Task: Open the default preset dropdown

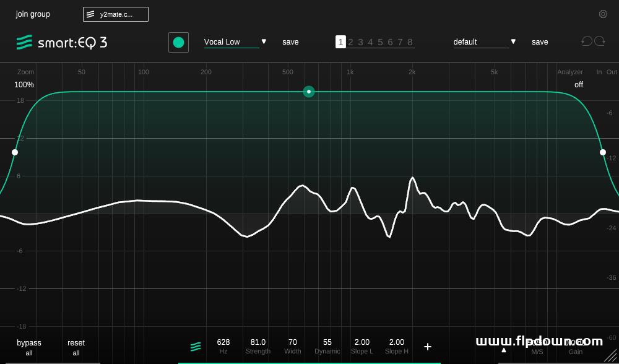Action: pos(513,41)
